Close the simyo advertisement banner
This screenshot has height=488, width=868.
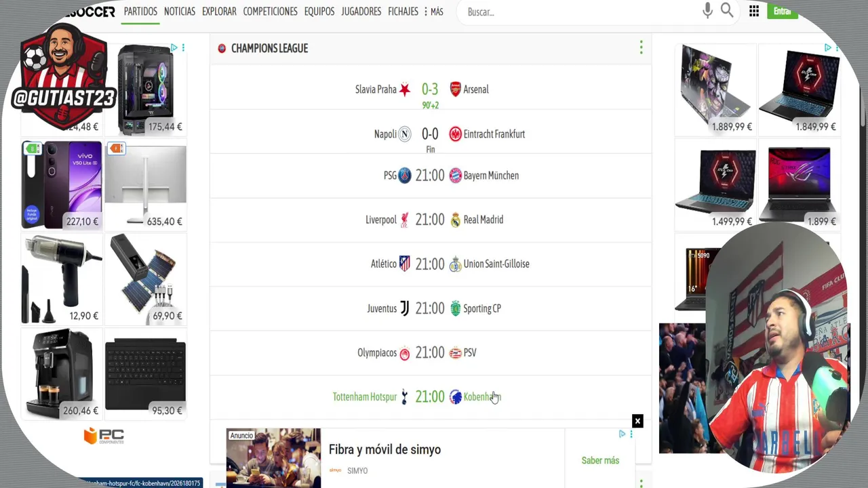[637, 422]
